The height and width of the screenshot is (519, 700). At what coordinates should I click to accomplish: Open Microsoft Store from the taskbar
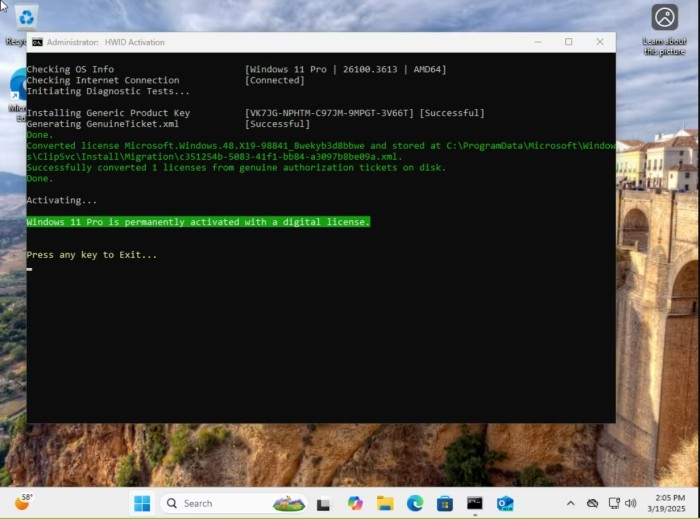pos(445,504)
